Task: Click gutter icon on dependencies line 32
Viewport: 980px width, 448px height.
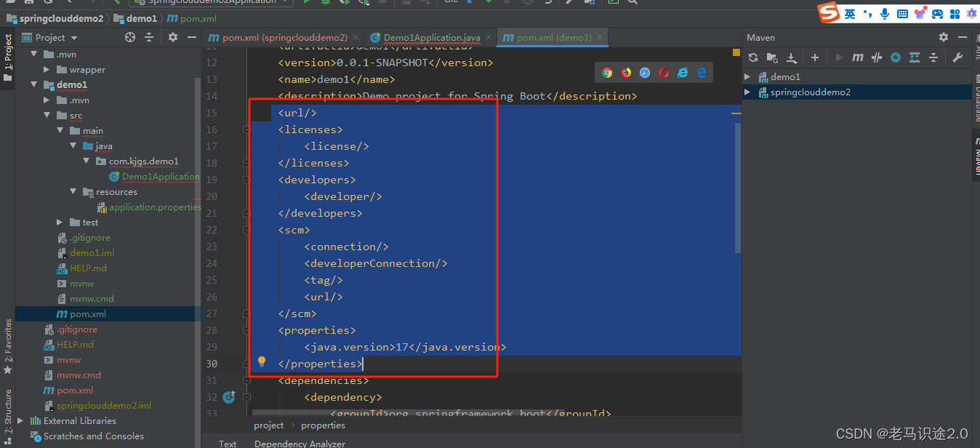Action: 229,397
